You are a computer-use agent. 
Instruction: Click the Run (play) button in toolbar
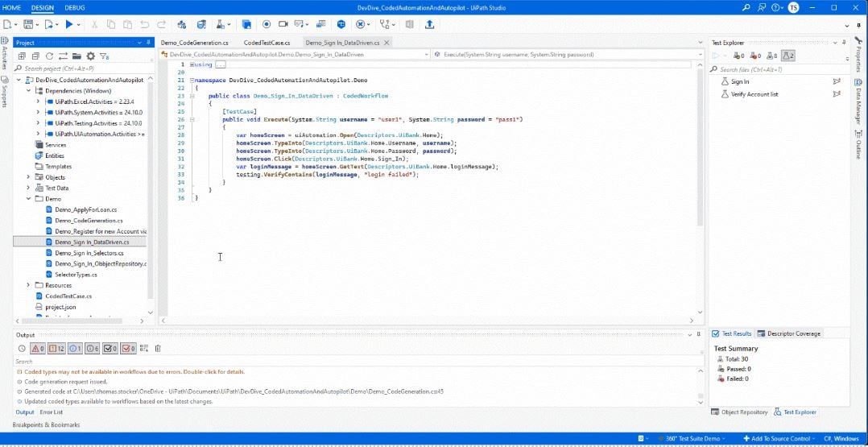click(69, 24)
